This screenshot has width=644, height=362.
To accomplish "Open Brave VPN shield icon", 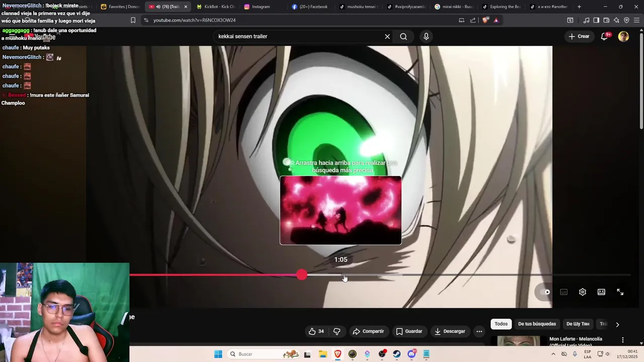I will 626,20.
